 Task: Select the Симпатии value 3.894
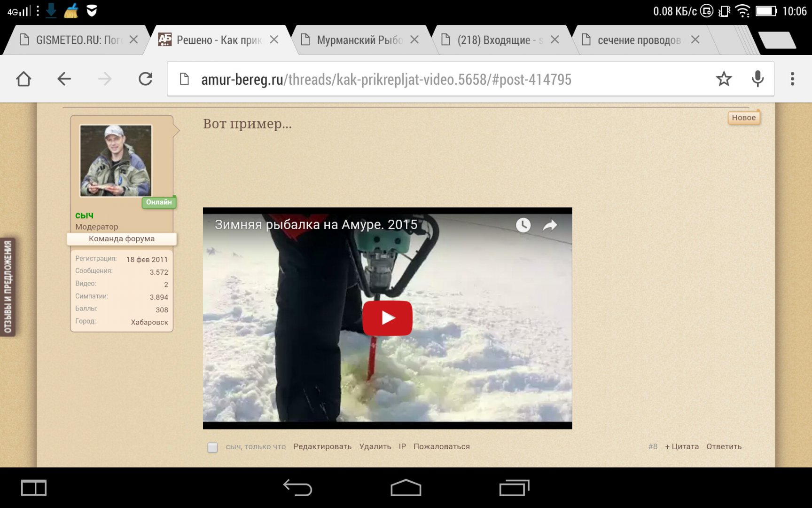point(159,297)
